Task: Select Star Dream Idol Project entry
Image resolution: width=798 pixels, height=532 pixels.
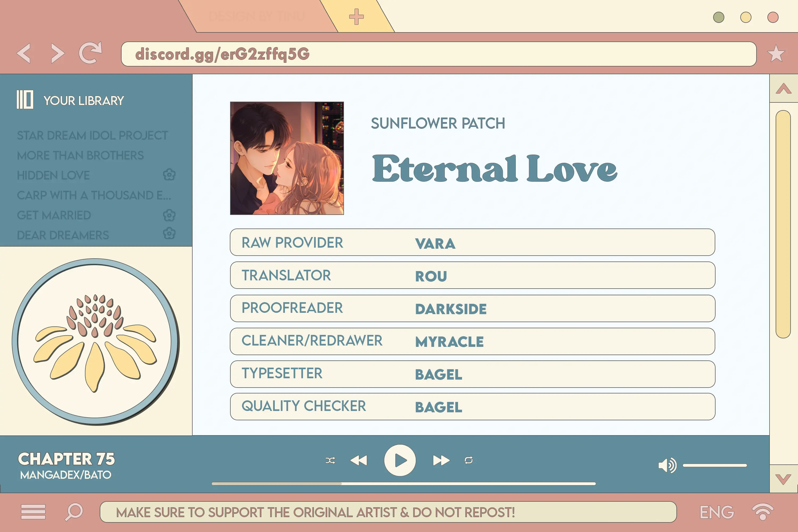Action: 92,135
